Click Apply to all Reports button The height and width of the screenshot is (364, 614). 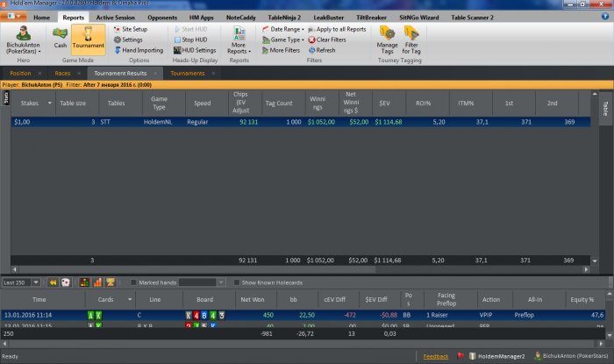337,29
